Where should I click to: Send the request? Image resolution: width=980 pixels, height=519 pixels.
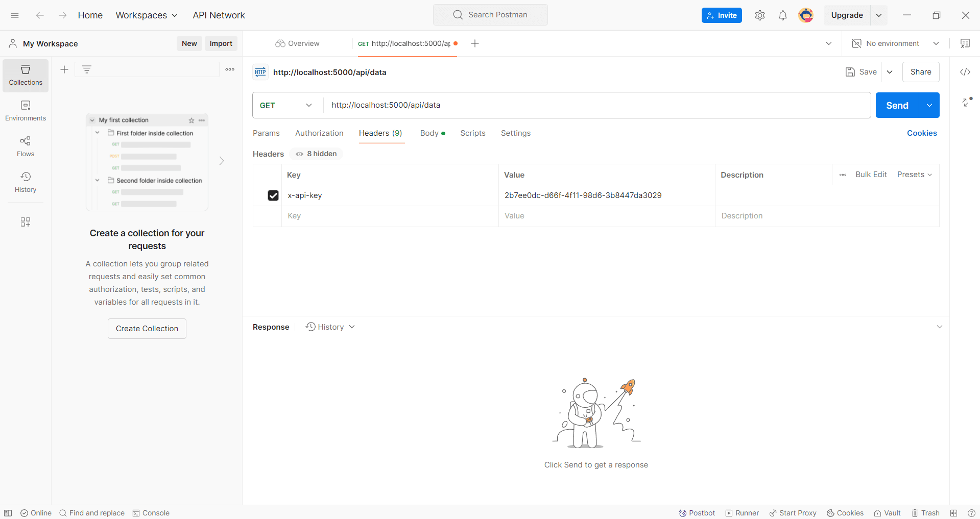[x=896, y=105]
